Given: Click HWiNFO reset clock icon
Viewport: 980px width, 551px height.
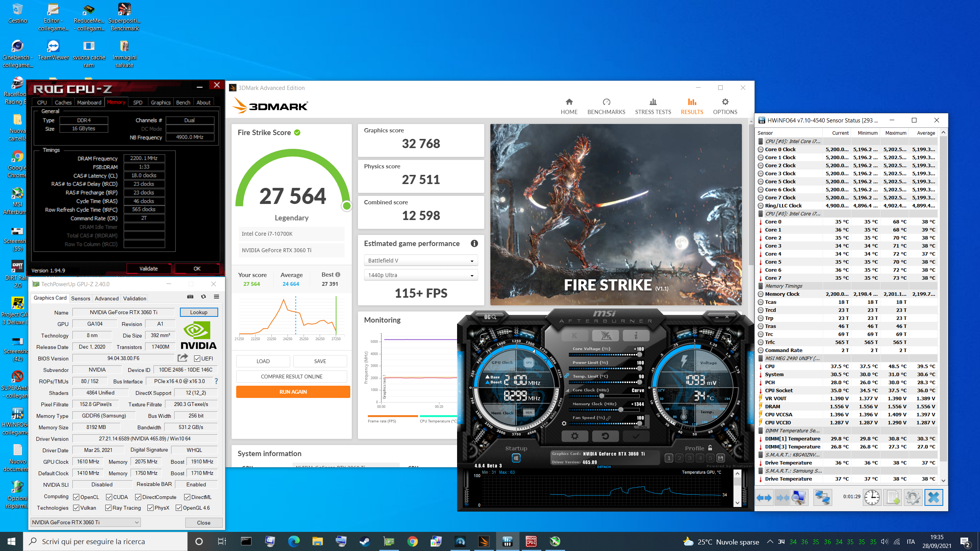Looking at the screenshot, I should coord(872,497).
